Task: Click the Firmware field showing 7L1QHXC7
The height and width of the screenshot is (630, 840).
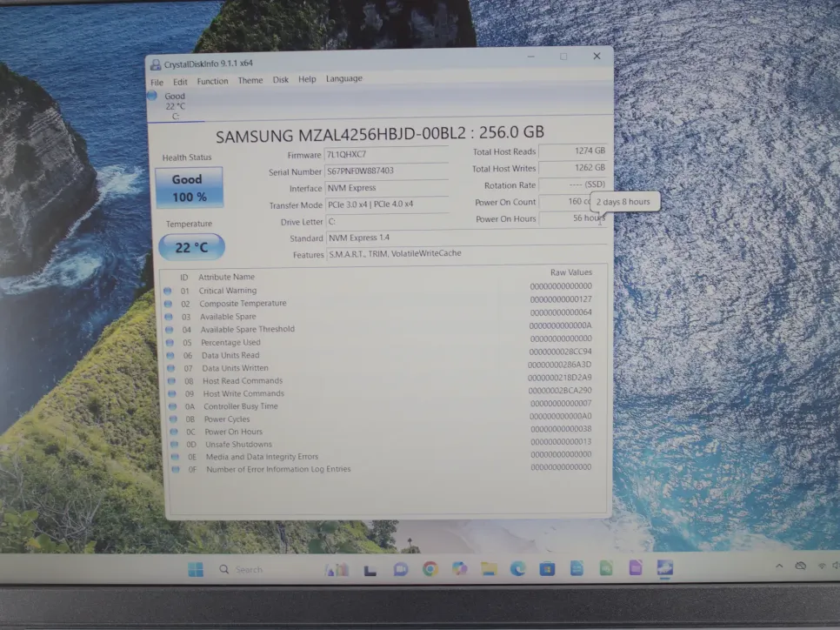Action: click(387, 154)
